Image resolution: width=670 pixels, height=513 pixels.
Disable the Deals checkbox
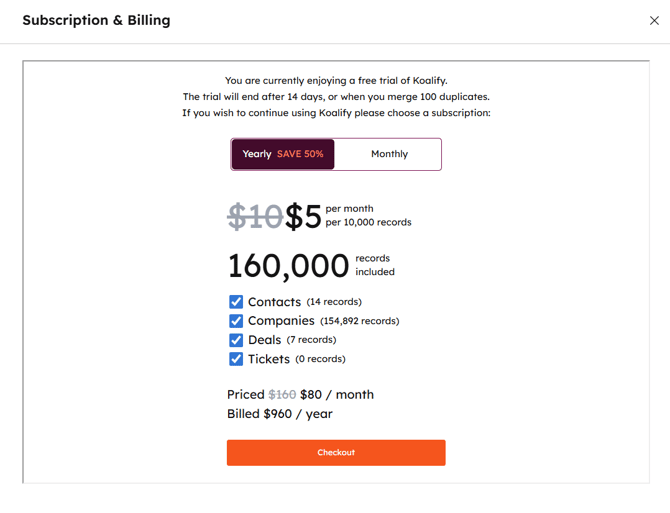(x=236, y=340)
